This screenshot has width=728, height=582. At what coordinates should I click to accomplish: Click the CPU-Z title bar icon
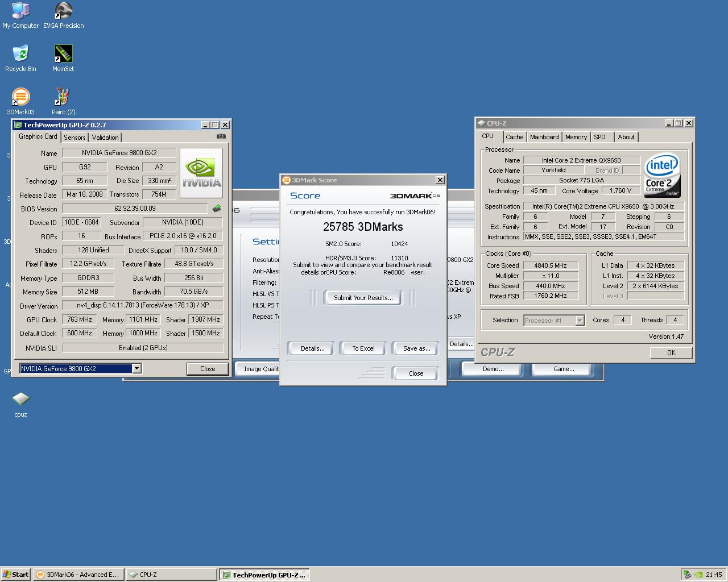481,123
